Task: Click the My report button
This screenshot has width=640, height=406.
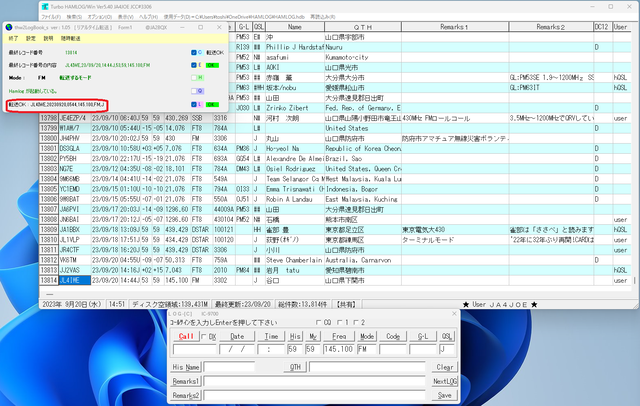Action: [x=313, y=336]
